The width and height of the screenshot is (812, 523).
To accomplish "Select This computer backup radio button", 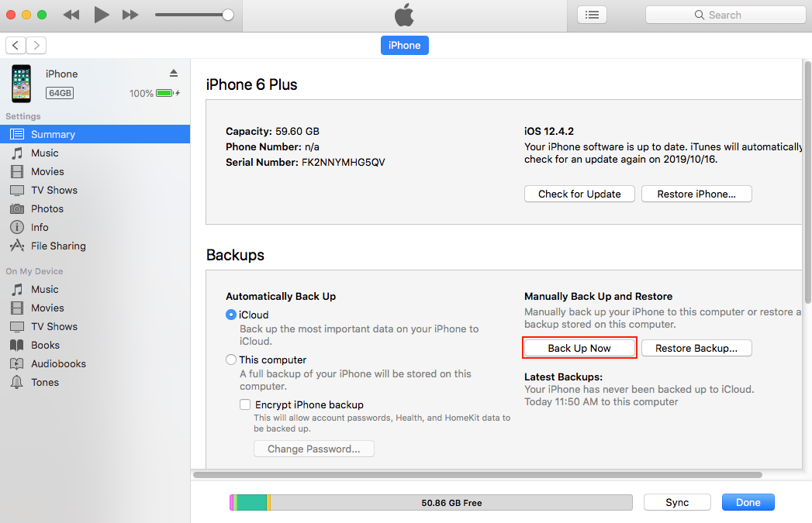I will (x=231, y=360).
